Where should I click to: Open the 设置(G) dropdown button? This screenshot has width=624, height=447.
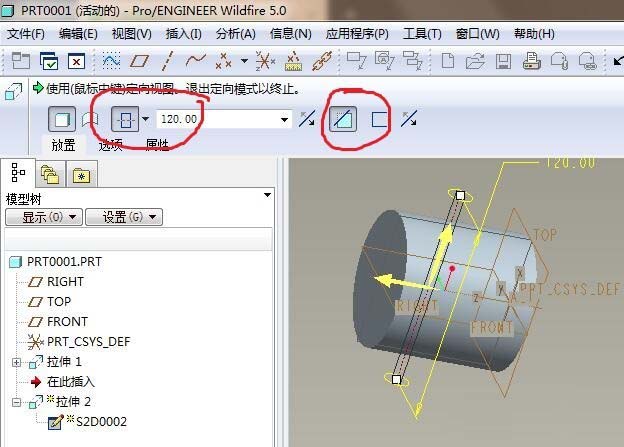(x=124, y=217)
